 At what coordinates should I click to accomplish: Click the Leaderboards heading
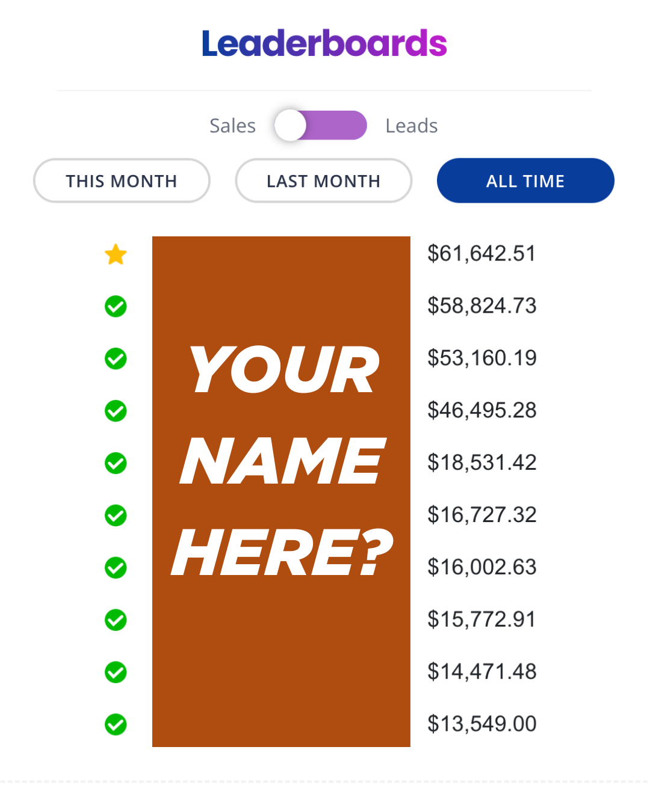click(324, 43)
